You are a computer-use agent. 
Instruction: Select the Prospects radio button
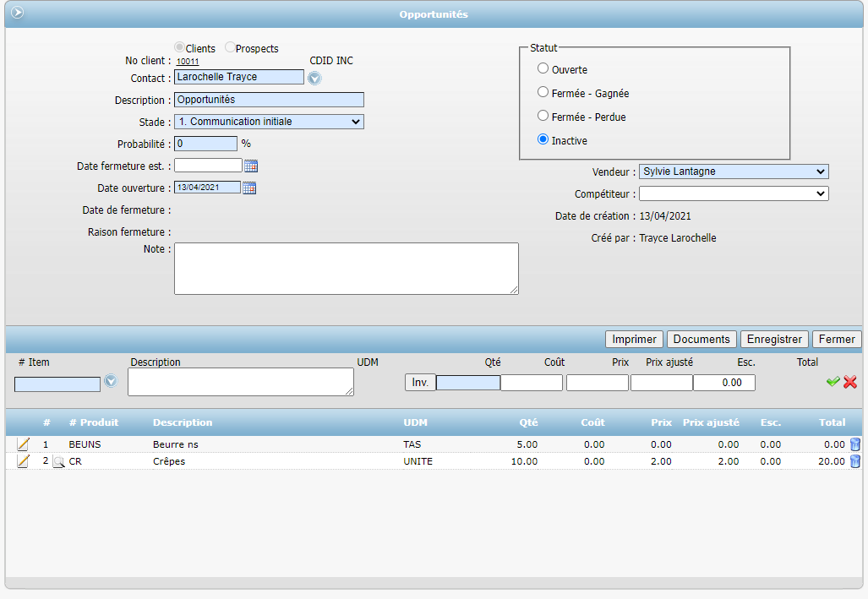coord(230,47)
